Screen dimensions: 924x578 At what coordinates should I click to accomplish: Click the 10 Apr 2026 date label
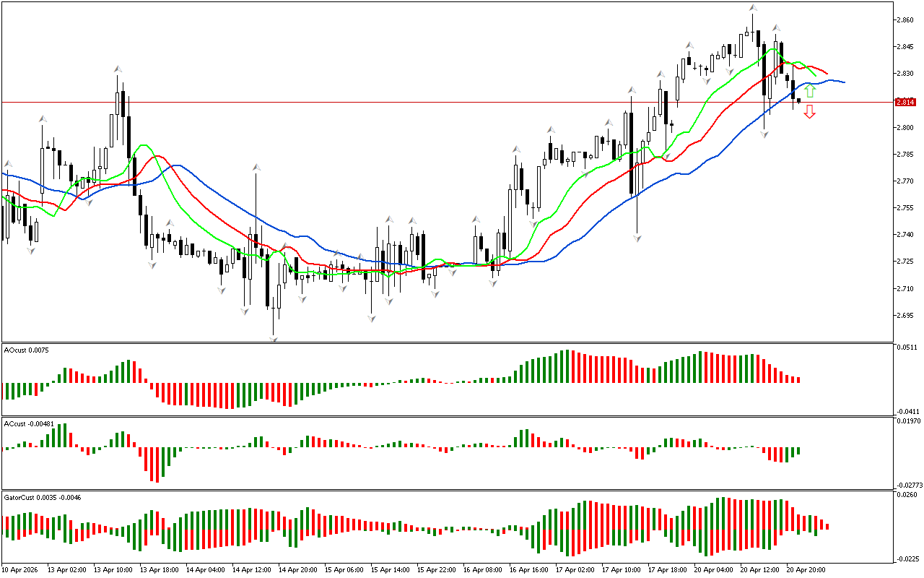[22, 569]
